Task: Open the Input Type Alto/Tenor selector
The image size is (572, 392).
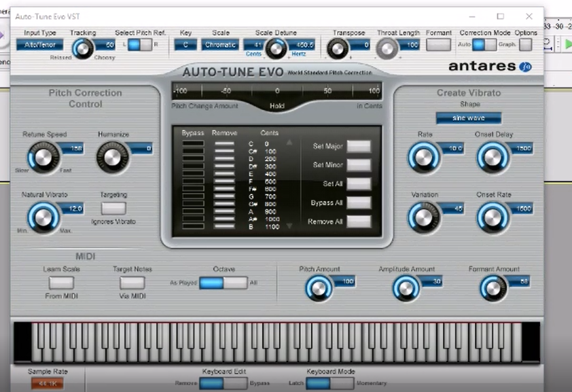Action: coord(39,45)
